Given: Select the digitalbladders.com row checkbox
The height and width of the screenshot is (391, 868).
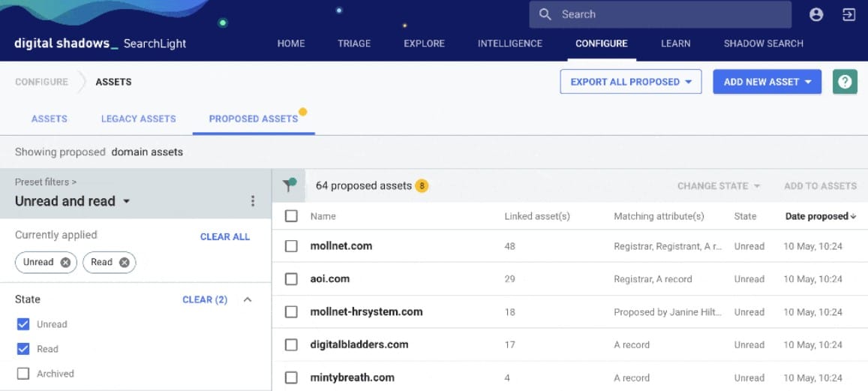Looking at the screenshot, I should click(x=291, y=344).
